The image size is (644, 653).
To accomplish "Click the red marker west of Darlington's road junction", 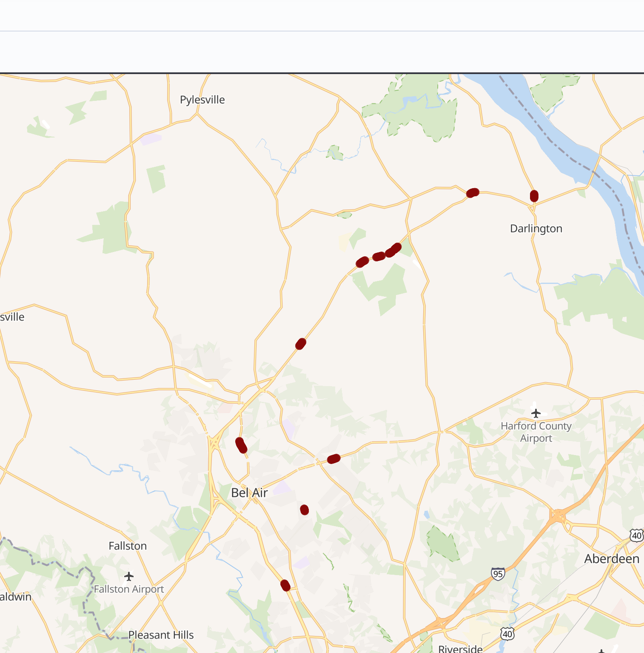I will click(x=473, y=193).
